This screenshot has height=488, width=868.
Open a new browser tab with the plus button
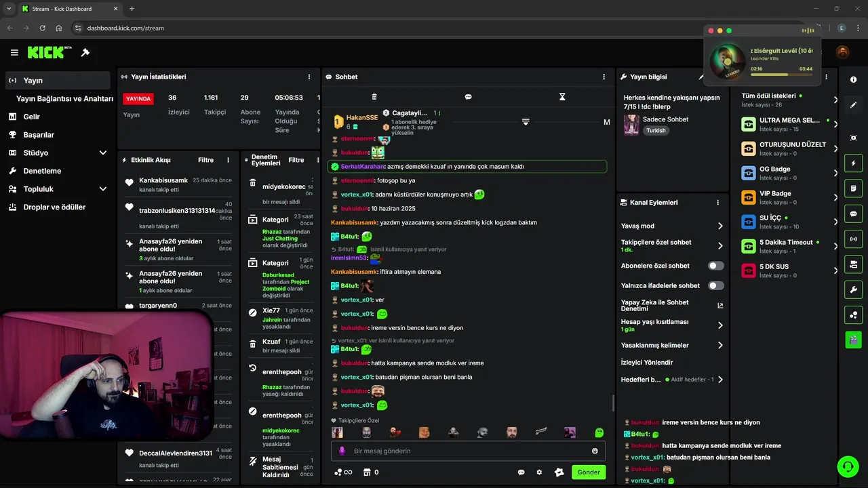(x=132, y=9)
